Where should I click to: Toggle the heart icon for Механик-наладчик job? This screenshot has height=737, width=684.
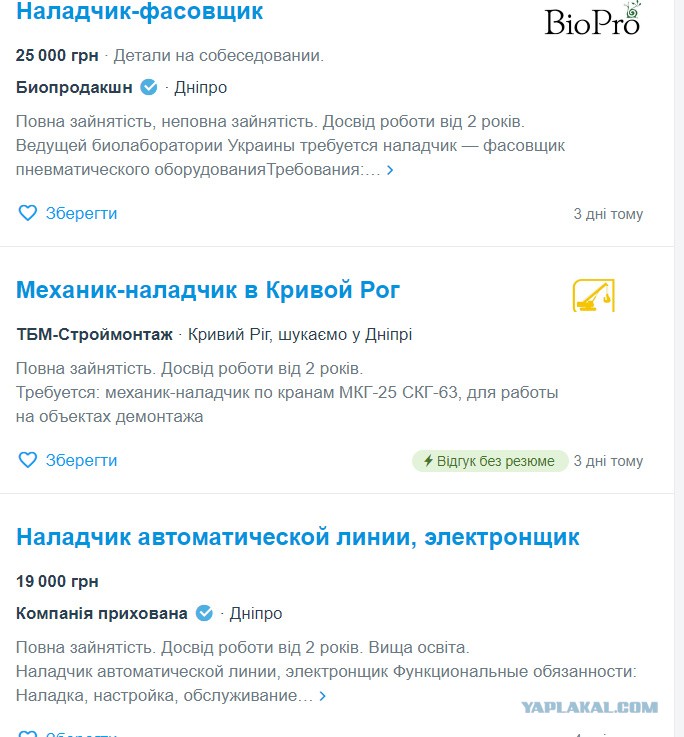click(28, 460)
